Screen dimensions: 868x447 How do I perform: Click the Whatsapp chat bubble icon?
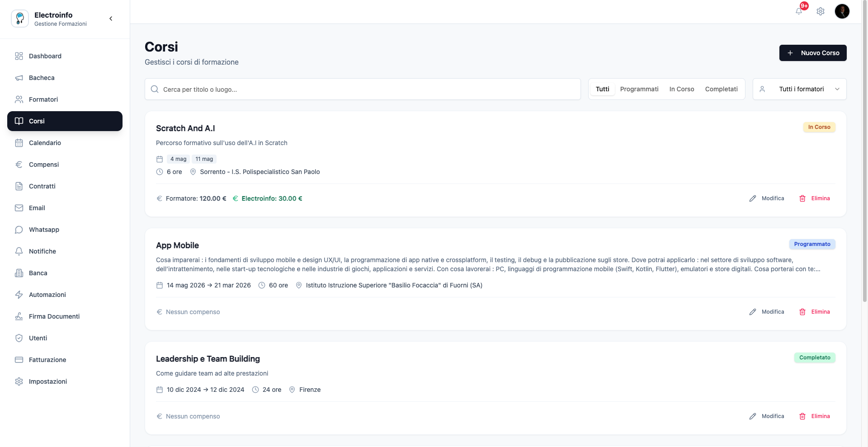coord(19,230)
